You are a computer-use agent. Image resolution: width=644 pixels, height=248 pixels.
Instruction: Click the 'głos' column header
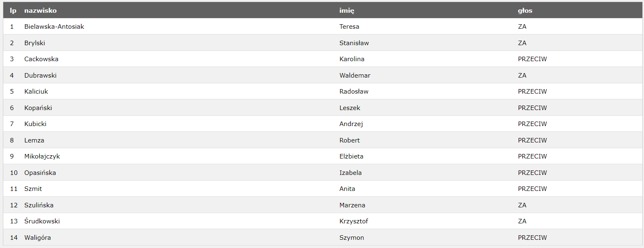[x=525, y=10]
